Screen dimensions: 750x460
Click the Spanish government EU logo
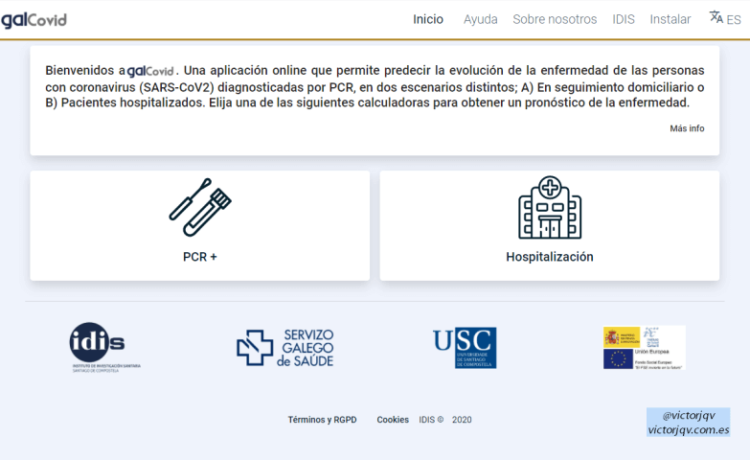(x=644, y=347)
